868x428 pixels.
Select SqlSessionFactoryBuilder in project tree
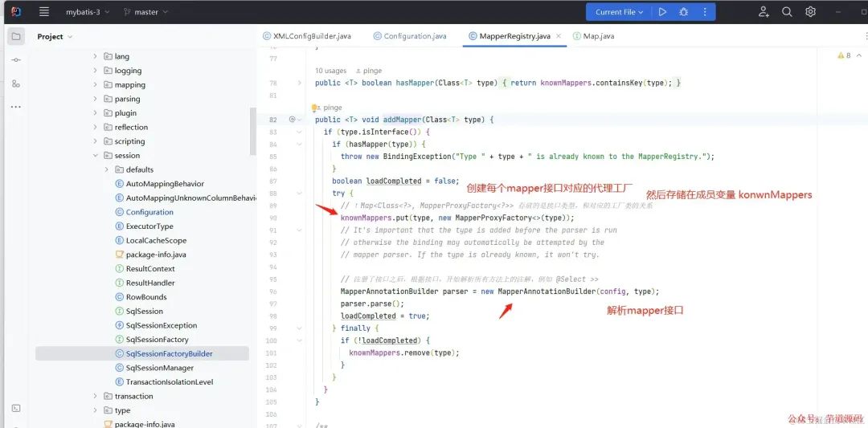coord(141,353)
